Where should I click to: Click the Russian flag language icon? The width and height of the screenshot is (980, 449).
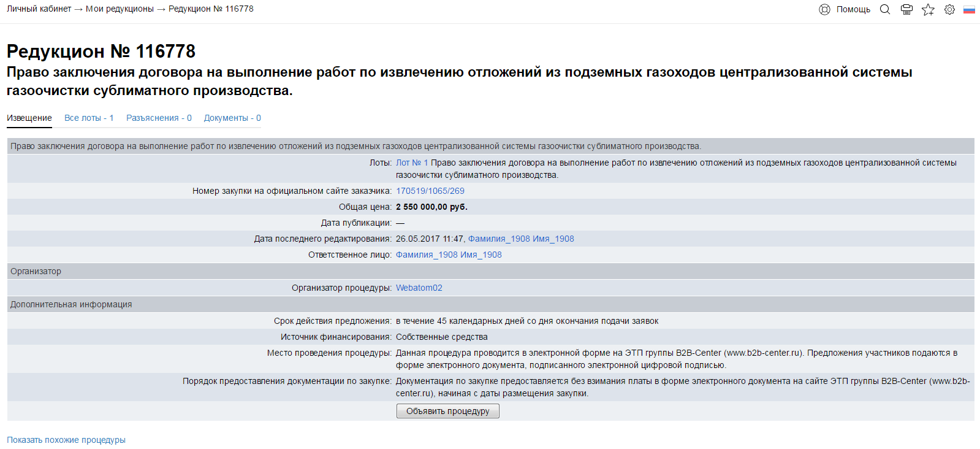(x=969, y=9)
